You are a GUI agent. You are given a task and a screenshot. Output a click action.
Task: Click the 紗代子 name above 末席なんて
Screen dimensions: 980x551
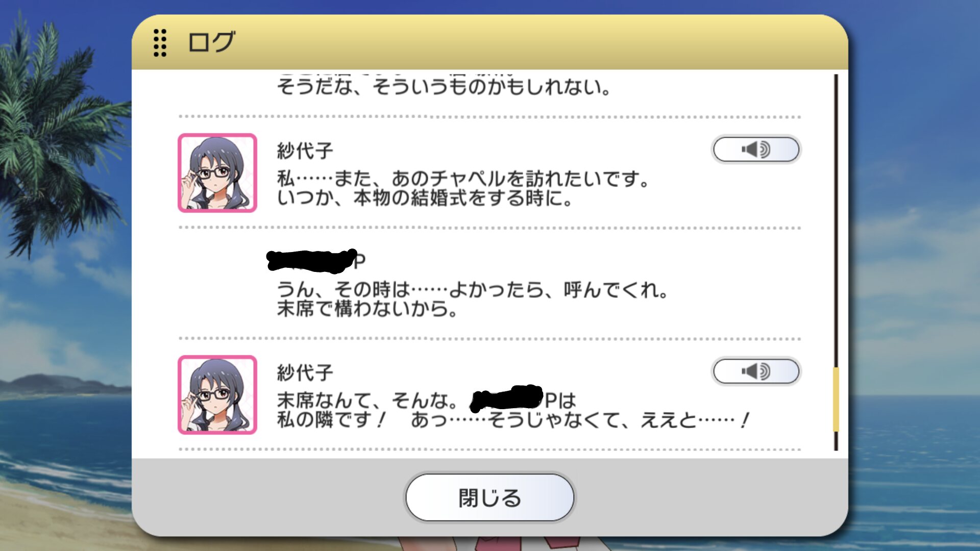click(305, 373)
